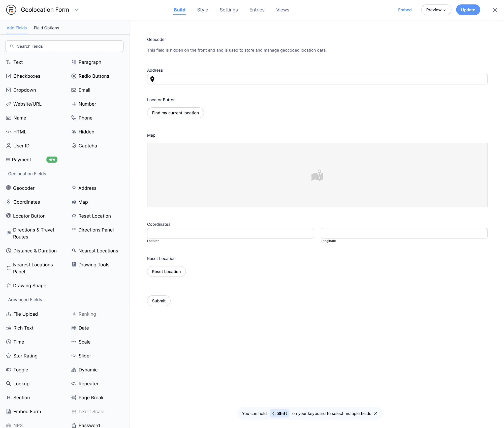
Task: Click map placeholder icon in canvas
Action: (x=317, y=175)
